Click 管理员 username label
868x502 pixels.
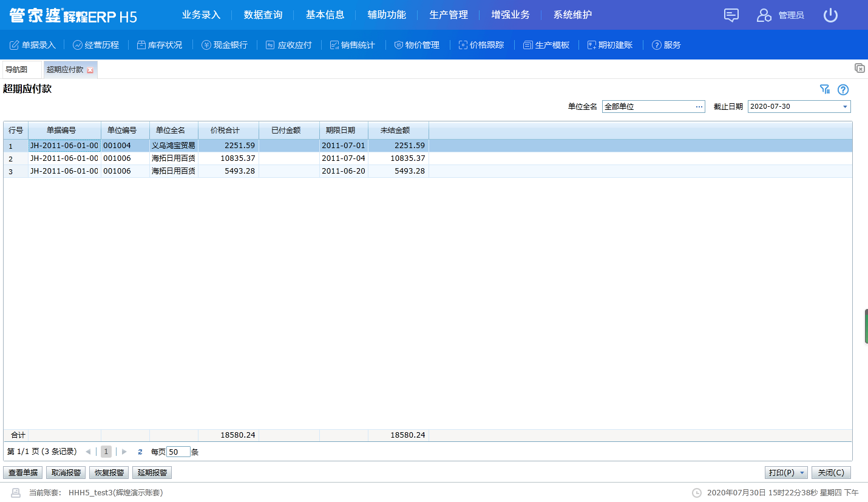coord(792,15)
